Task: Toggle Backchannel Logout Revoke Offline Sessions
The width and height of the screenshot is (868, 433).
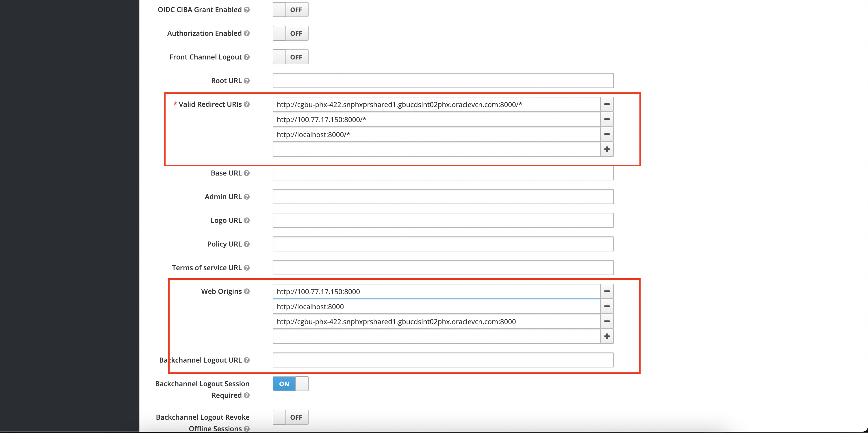Action: coord(290,417)
